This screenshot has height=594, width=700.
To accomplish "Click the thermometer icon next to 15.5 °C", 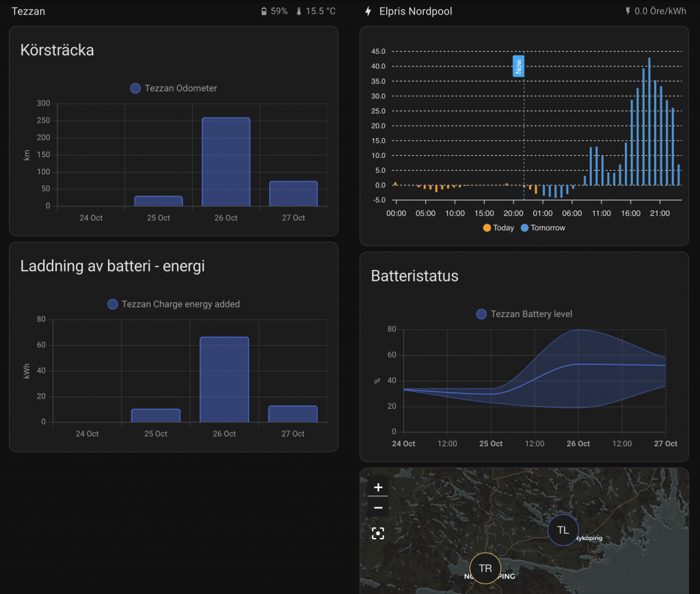I will (299, 12).
